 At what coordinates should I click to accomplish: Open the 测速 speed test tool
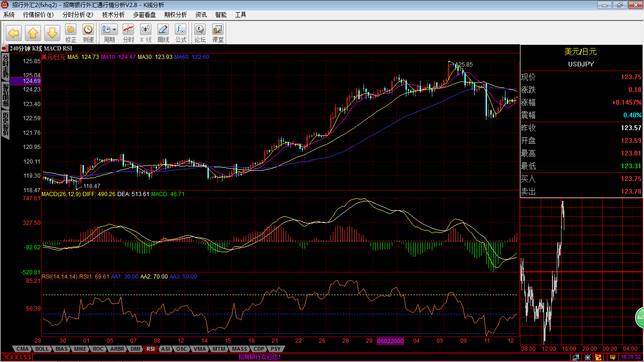coord(88,33)
